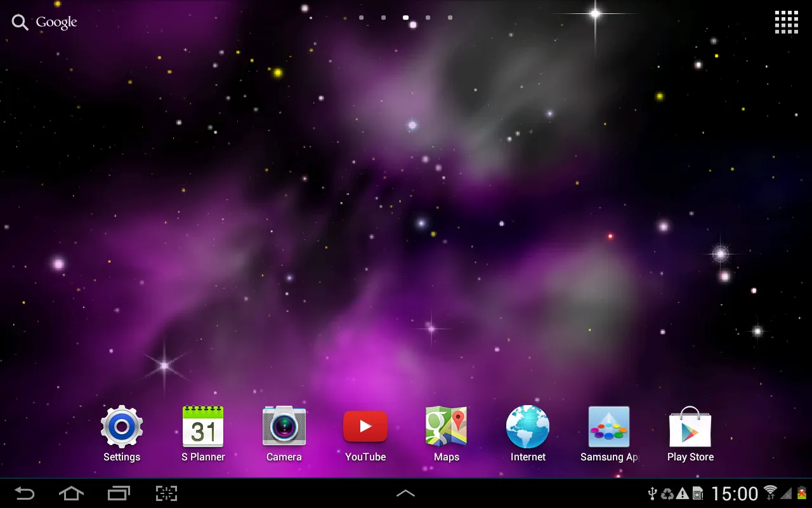The width and height of the screenshot is (812, 508).
Task: Open the all-apps grid drawer
Action: 786,22
